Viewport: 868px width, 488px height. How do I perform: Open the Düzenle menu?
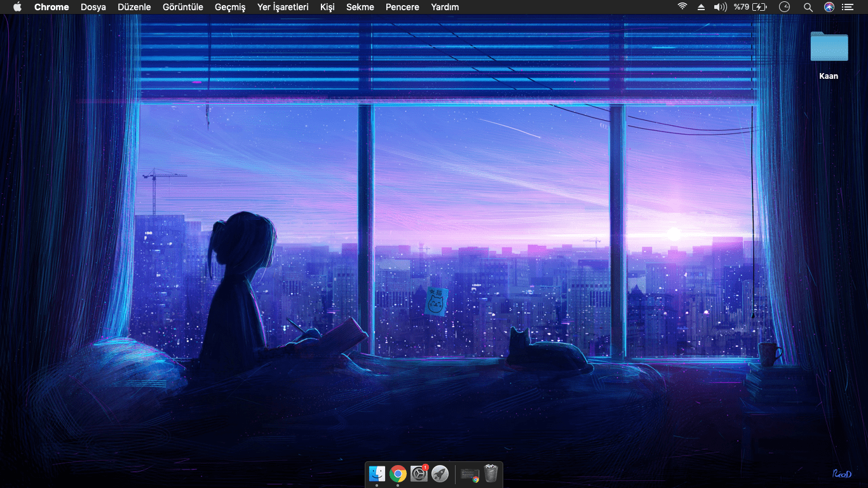134,7
